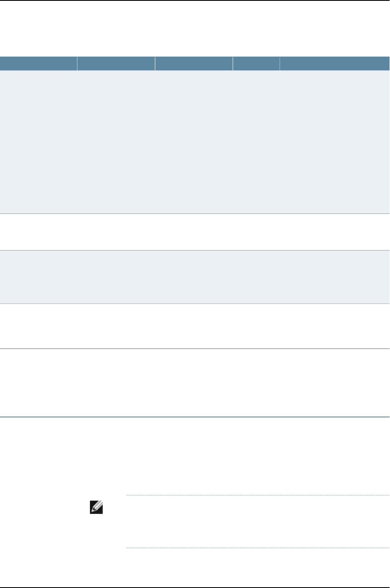Viewport: 390px width, 588px height.
Task: Select the fourth table row
Action: [x=195, y=326]
